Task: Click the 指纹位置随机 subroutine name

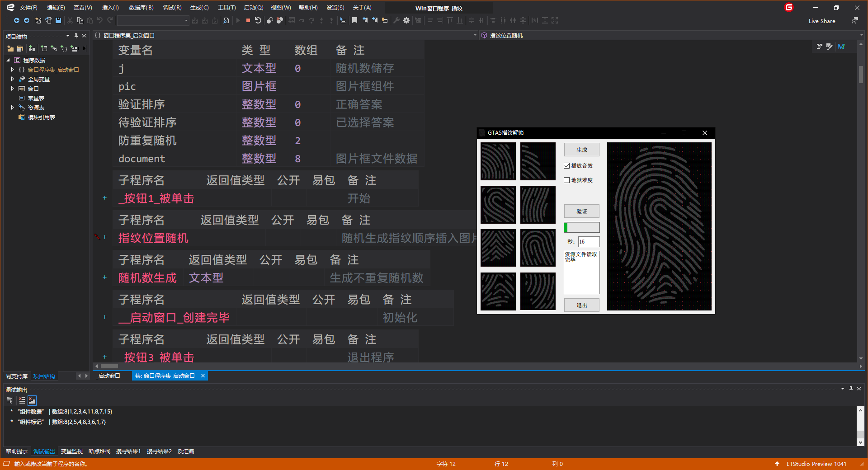Action: [x=153, y=238]
